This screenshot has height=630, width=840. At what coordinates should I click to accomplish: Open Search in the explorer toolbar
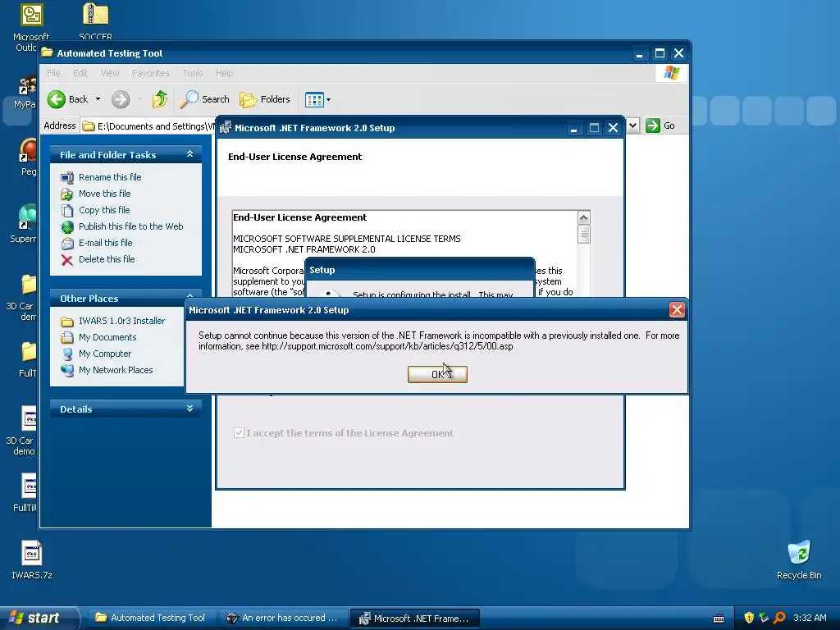point(204,99)
